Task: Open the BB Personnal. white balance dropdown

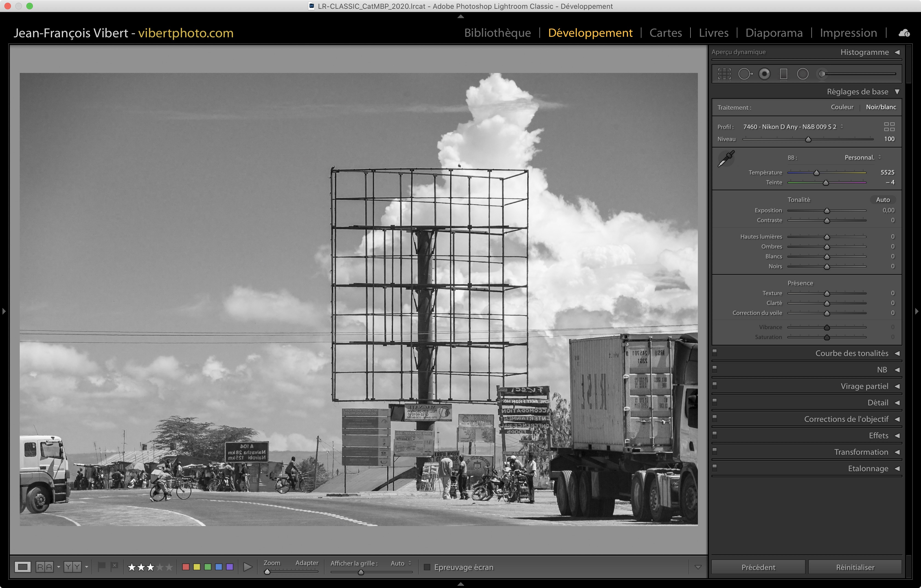Action: [862, 158]
